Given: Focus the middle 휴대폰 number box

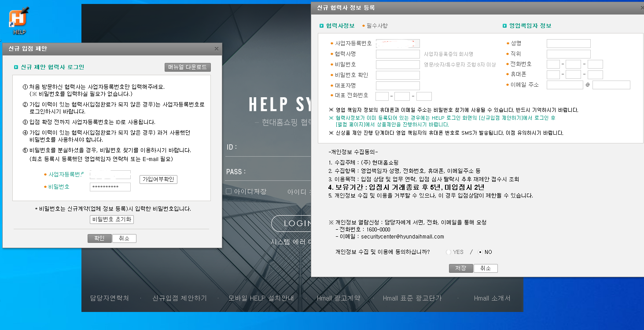Looking at the screenshot, I should 574,75.
